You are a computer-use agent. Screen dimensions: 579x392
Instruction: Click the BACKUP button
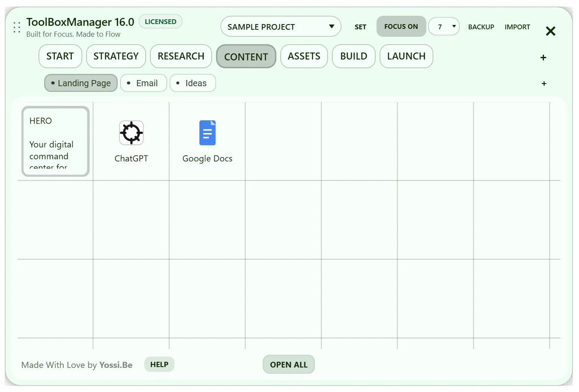(481, 27)
